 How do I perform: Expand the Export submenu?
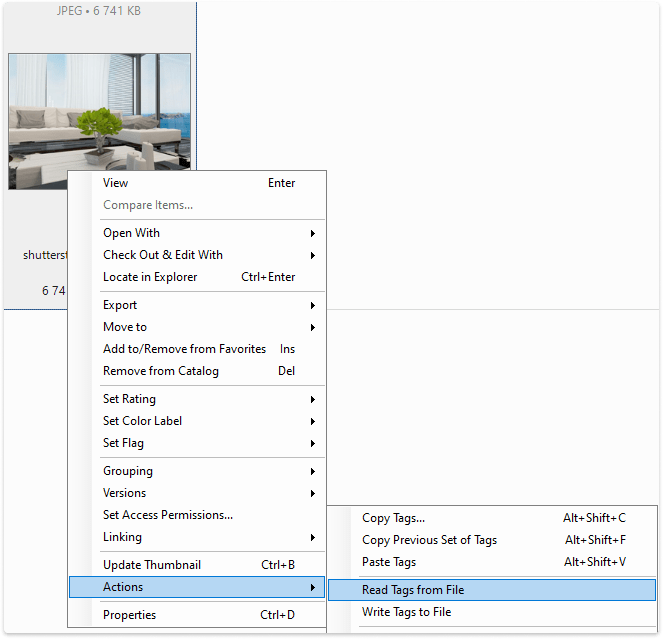click(x=120, y=305)
